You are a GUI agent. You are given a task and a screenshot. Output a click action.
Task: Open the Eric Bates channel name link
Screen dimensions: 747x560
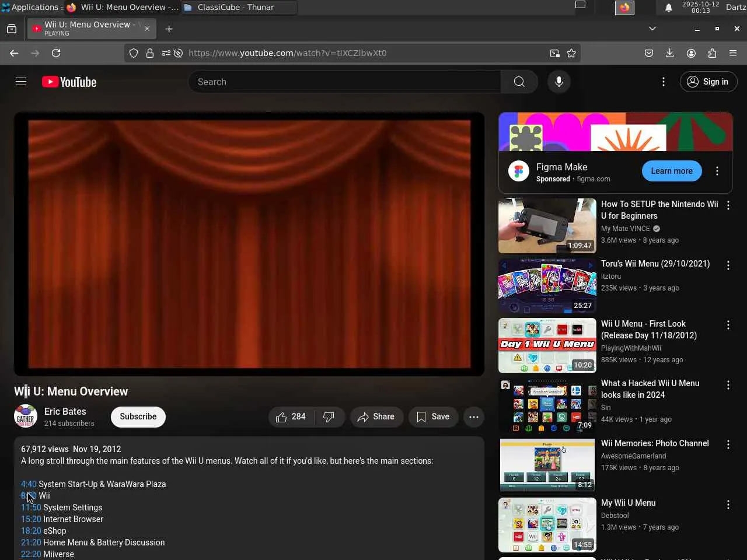pyautogui.click(x=65, y=411)
